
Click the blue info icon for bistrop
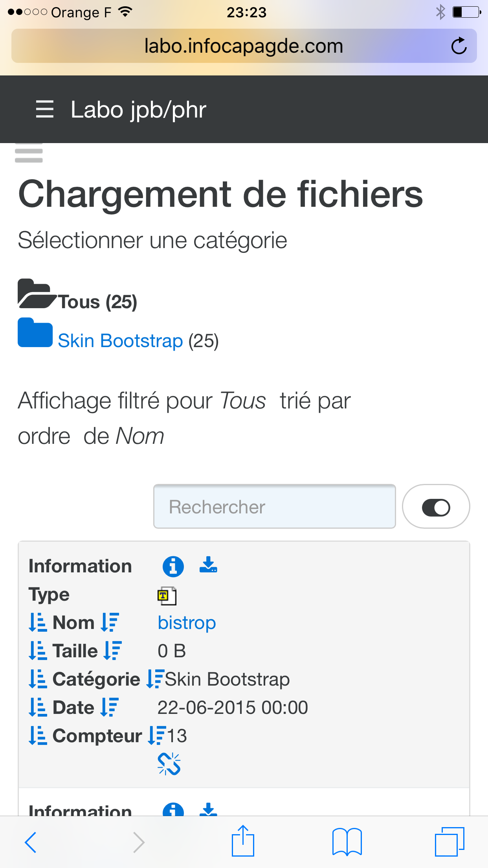pos(173,566)
